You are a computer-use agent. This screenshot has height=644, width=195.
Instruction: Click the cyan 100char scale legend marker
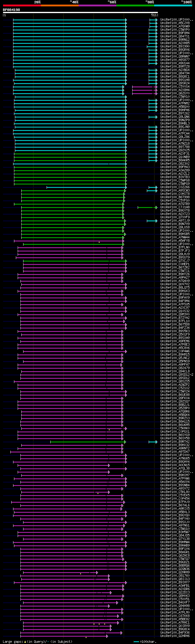click(x=136, y=642)
